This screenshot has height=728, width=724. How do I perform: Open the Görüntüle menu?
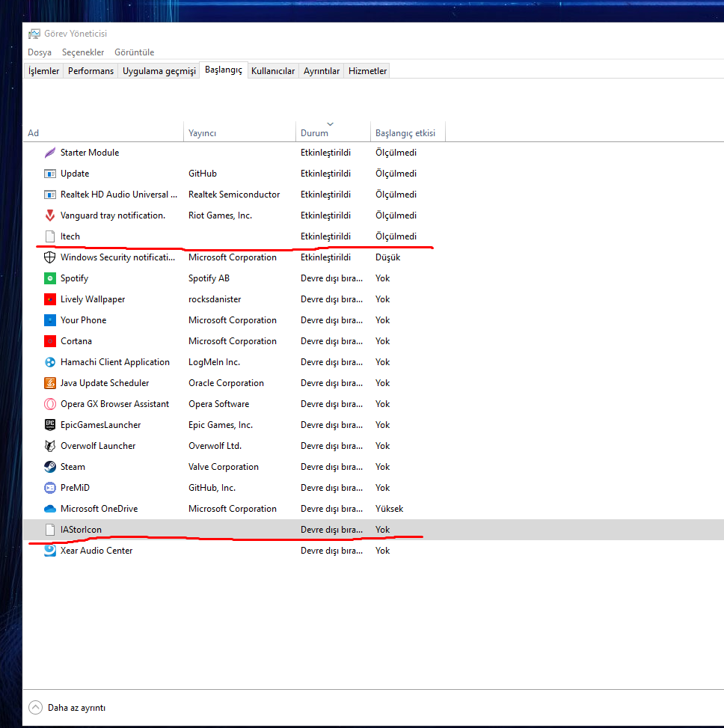[x=134, y=52]
